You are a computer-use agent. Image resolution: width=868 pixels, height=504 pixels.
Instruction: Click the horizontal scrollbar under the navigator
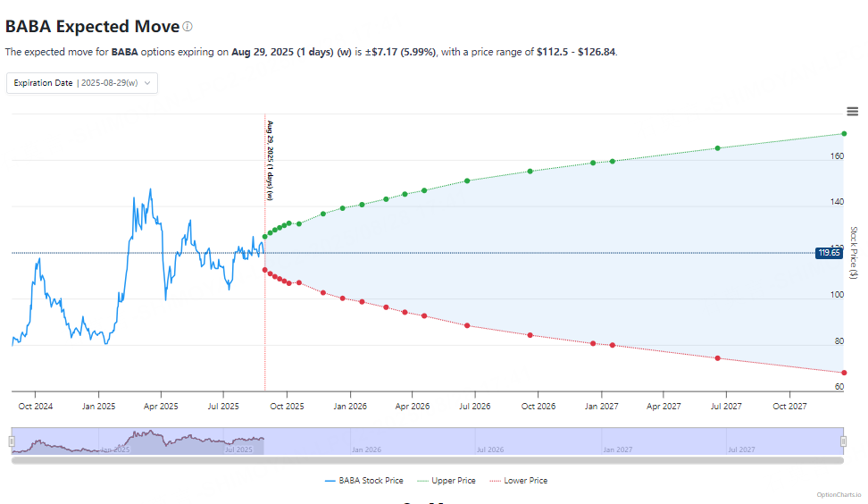[428, 460]
